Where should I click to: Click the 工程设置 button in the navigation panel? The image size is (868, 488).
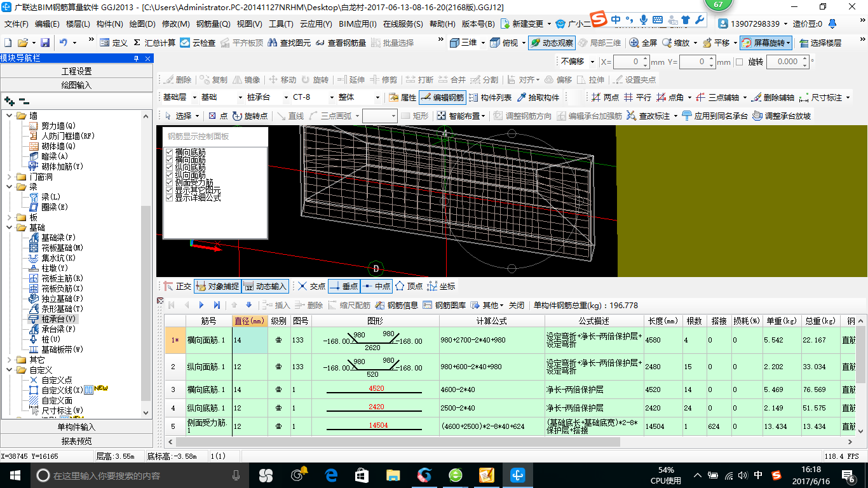76,70
